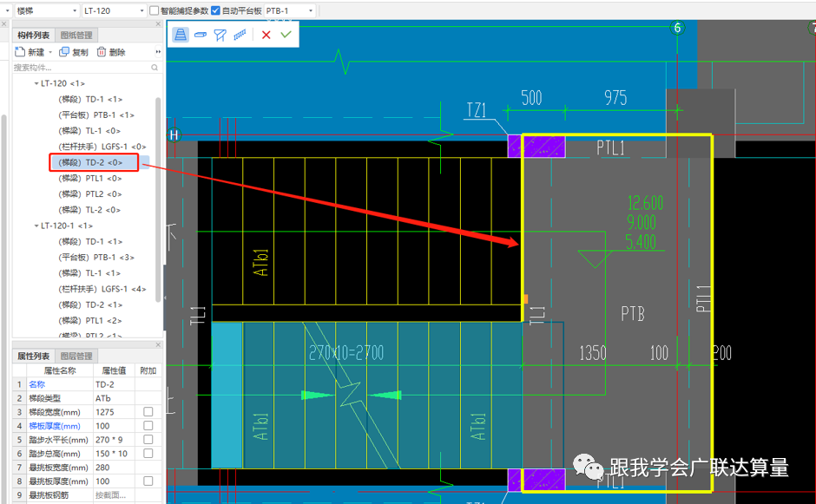Click the 梯段宽度 value 1275

pos(114,412)
